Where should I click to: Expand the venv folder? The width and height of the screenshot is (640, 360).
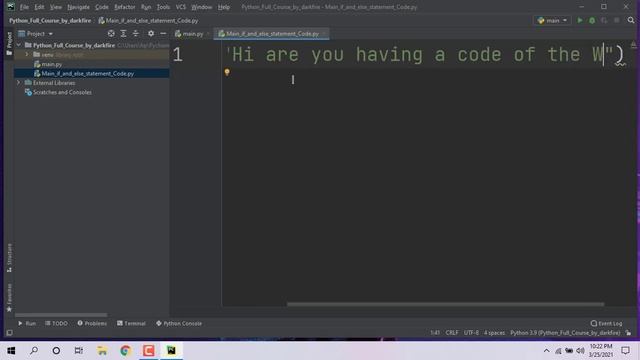27,55
